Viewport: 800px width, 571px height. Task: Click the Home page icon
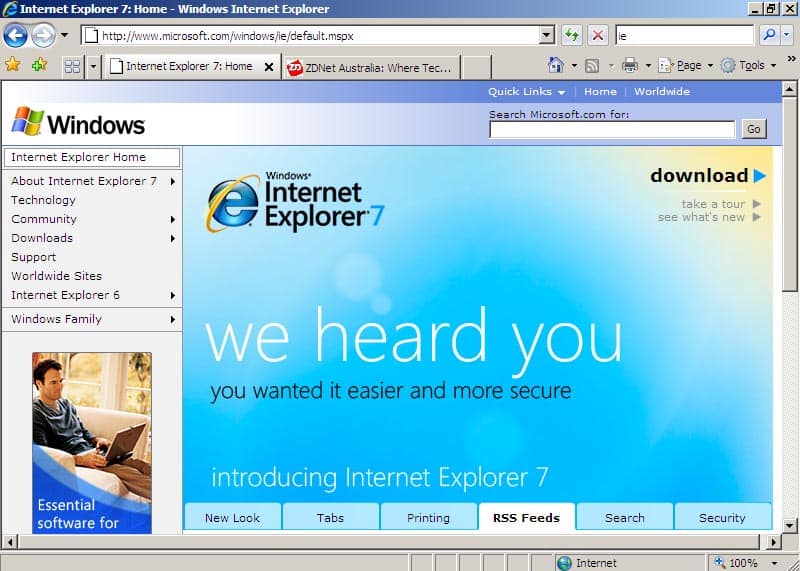click(x=556, y=66)
